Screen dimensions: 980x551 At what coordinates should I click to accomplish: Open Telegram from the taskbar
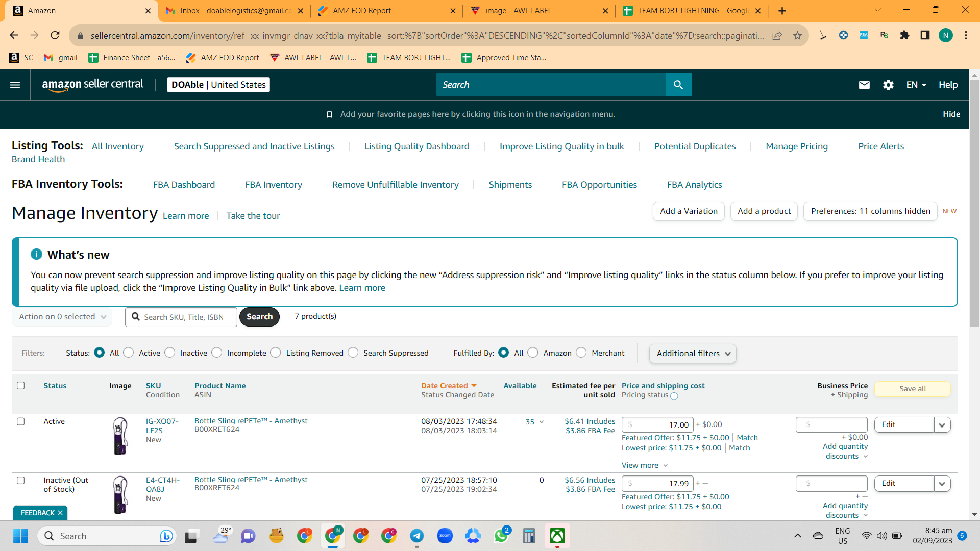pyautogui.click(x=417, y=536)
